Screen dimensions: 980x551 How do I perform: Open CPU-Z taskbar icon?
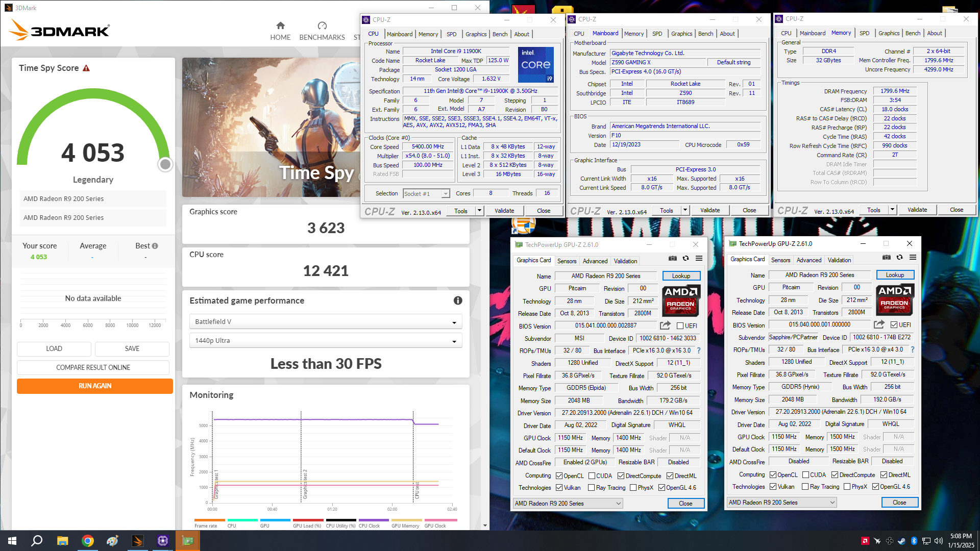click(x=163, y=541)
